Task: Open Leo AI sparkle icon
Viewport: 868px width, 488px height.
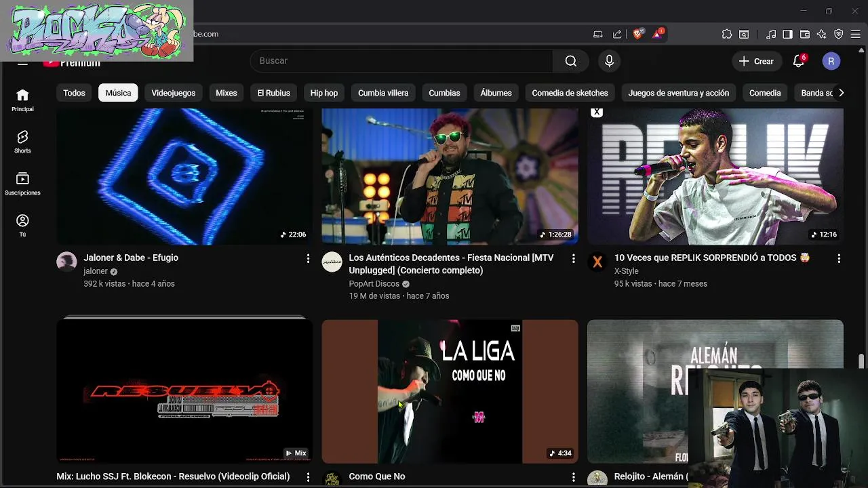Action: point(822,34)
